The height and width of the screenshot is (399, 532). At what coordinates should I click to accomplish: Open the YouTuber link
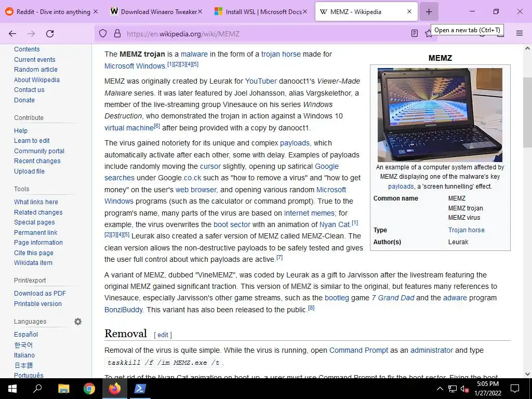tap(261, 81)
